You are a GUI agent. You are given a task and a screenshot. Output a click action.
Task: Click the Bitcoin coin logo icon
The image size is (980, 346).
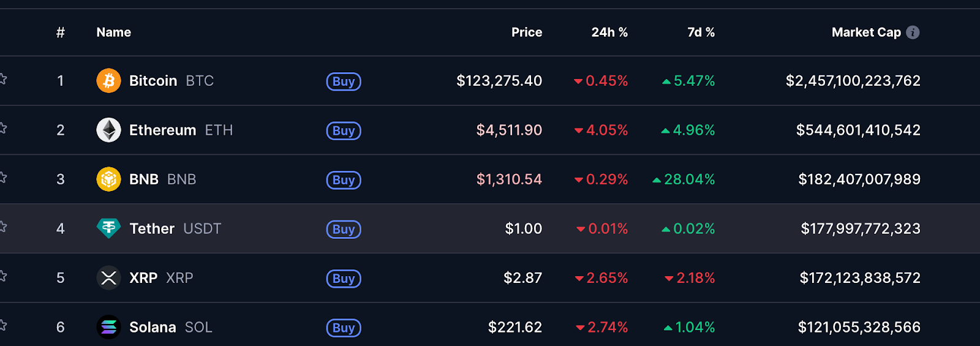pyautogui.click(x=108, y=81)
